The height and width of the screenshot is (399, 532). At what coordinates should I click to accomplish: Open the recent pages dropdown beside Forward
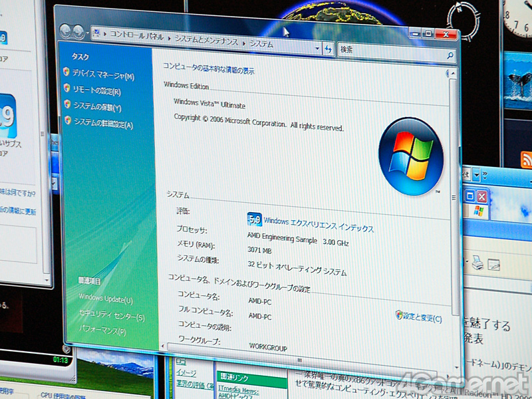click(x=87, y=32)
